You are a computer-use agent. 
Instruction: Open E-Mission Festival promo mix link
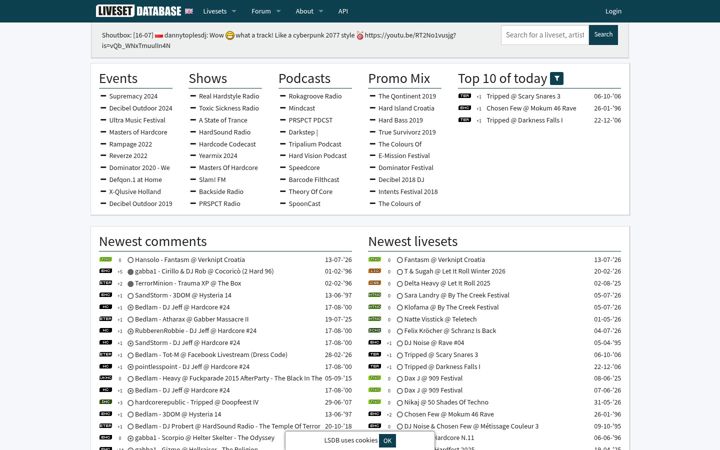[x=404, y=156]
